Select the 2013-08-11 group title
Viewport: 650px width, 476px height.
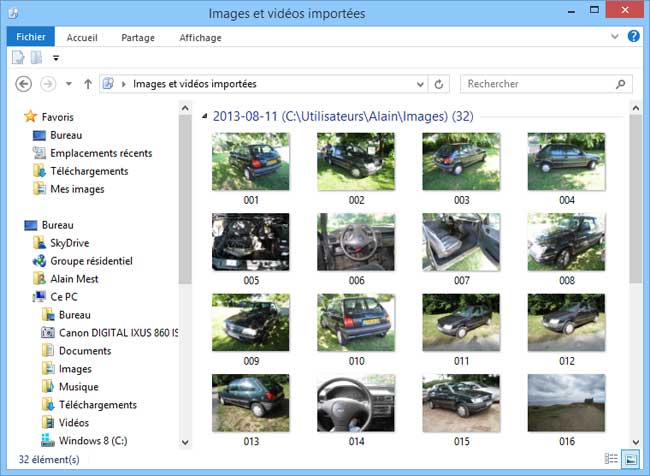343,116
